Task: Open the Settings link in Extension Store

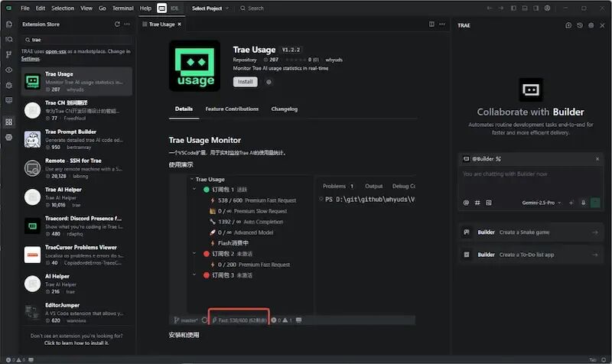Action: [x=31, y=59]
